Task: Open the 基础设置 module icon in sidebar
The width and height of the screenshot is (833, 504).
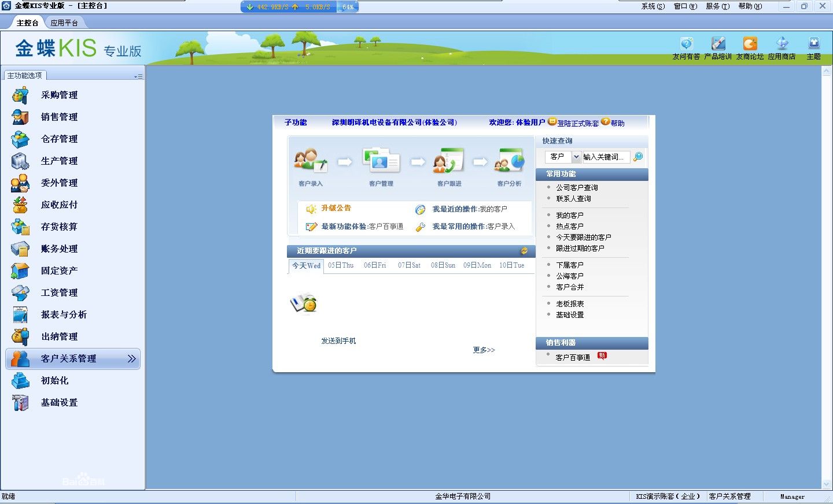Action: (20, 402)
